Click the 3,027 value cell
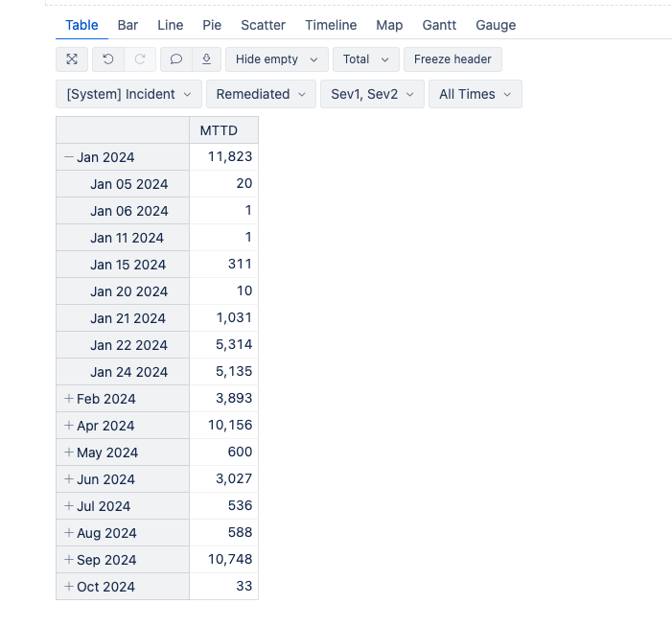Viewport: 672px width, 627px height. click(223, 478)
